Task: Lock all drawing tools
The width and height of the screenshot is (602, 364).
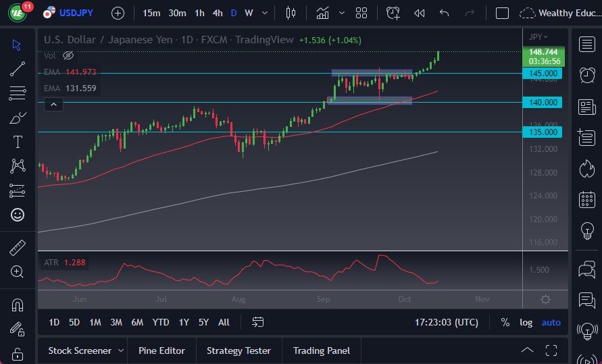Action: click(18, 353)
